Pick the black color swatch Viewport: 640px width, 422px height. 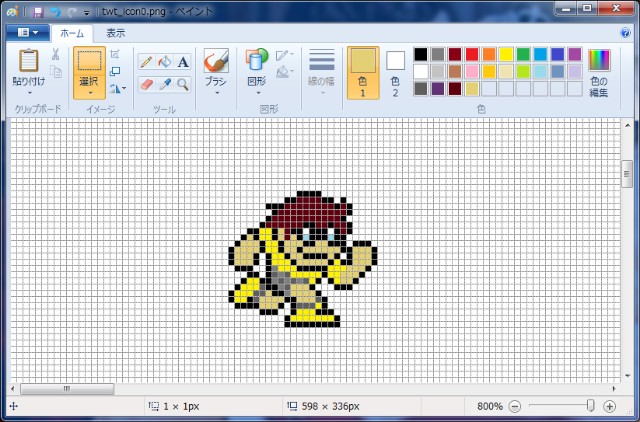pos(420,54)
